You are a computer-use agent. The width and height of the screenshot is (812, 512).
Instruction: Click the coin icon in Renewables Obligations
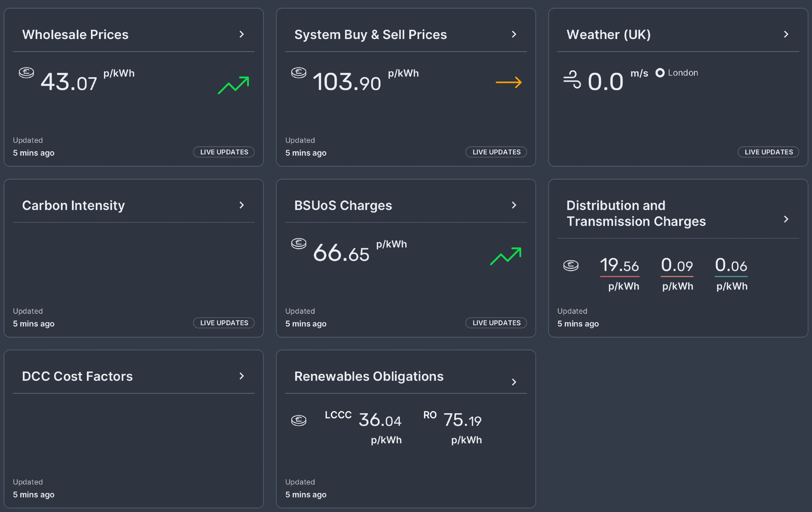click(x=298, y=420)
